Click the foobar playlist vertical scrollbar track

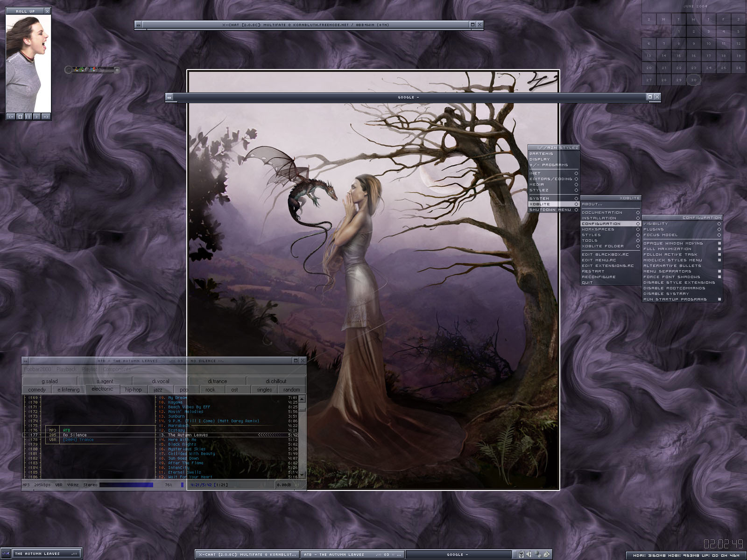pos(302,436)
